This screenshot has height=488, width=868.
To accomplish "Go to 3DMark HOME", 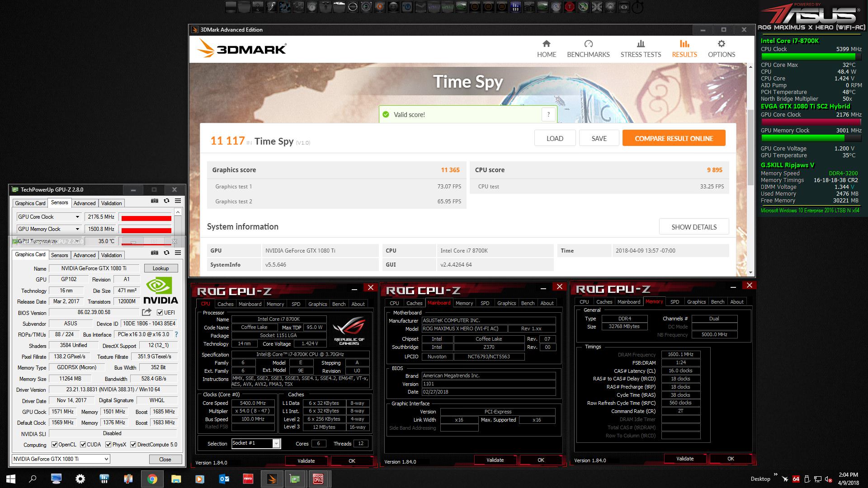I will (x=546, y=49).
